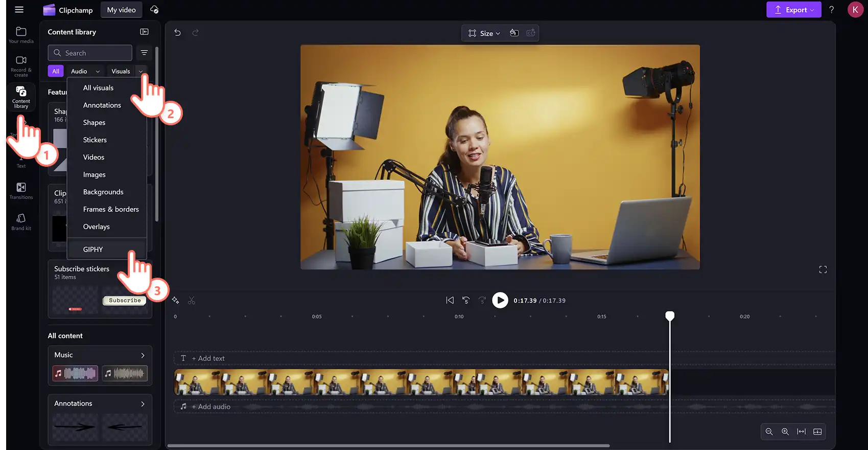Enter fullscreen preview mode
Viewport: 868px width, 450px height.
(823, 269)
